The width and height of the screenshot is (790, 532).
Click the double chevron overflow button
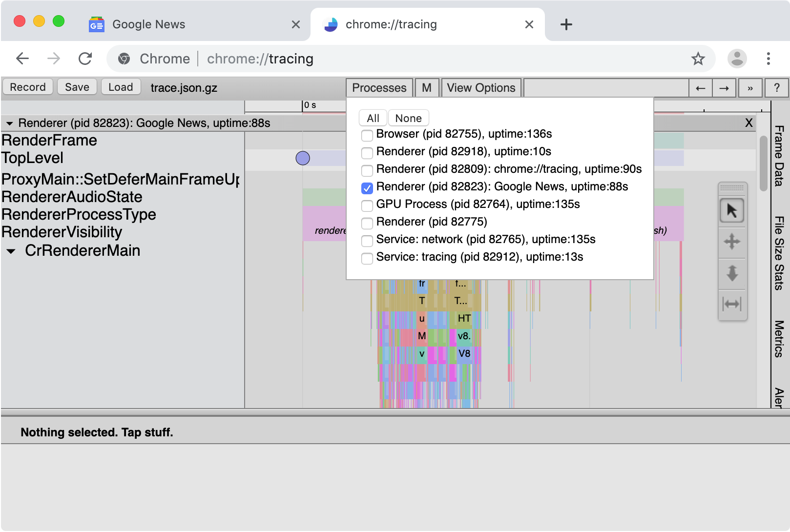[750, 88]
